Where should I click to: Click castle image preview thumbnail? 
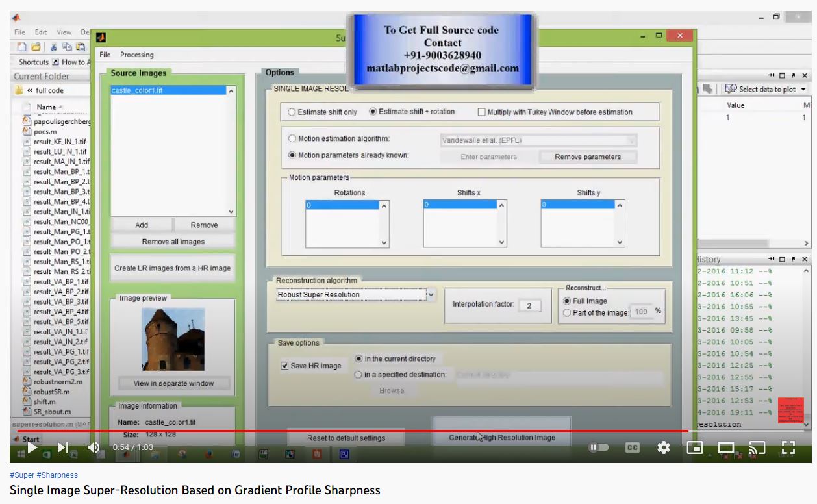173,339
